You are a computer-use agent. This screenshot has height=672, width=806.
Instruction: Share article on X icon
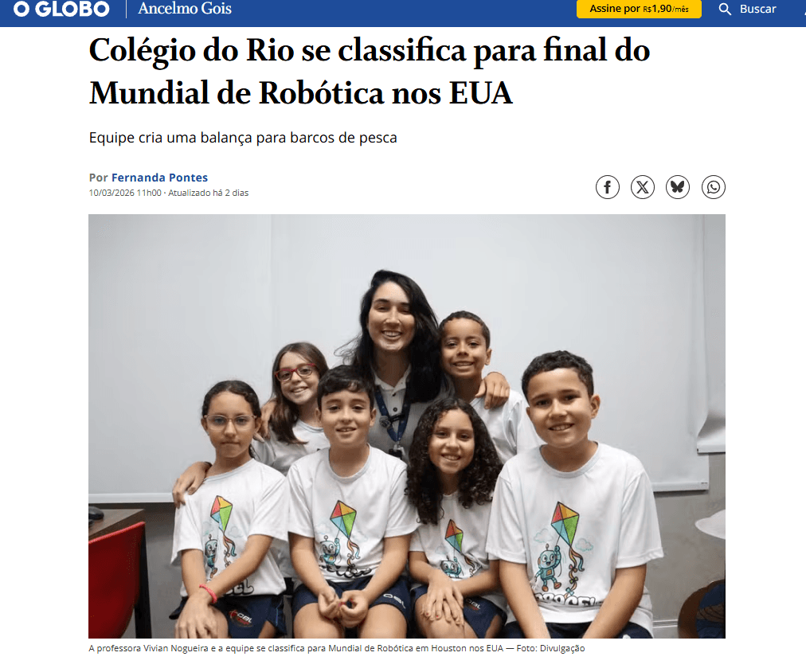(x=643, y=187)
